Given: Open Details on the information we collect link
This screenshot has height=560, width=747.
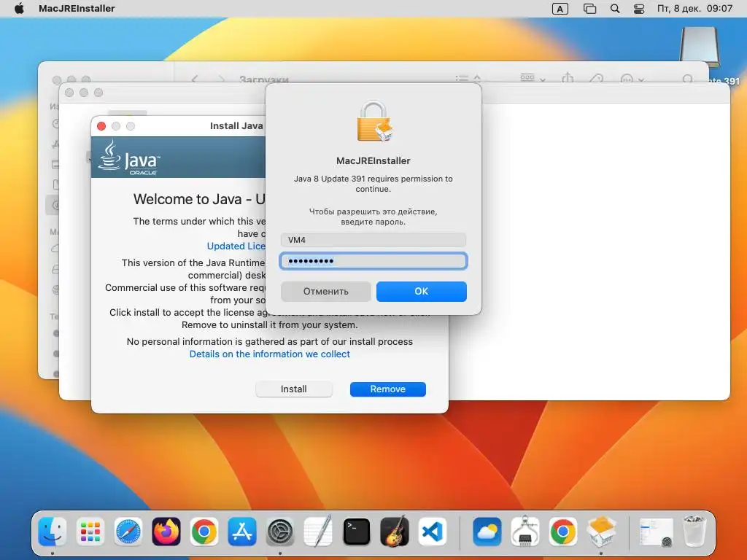Looking at the screenshot, I should tap(270, 354).
